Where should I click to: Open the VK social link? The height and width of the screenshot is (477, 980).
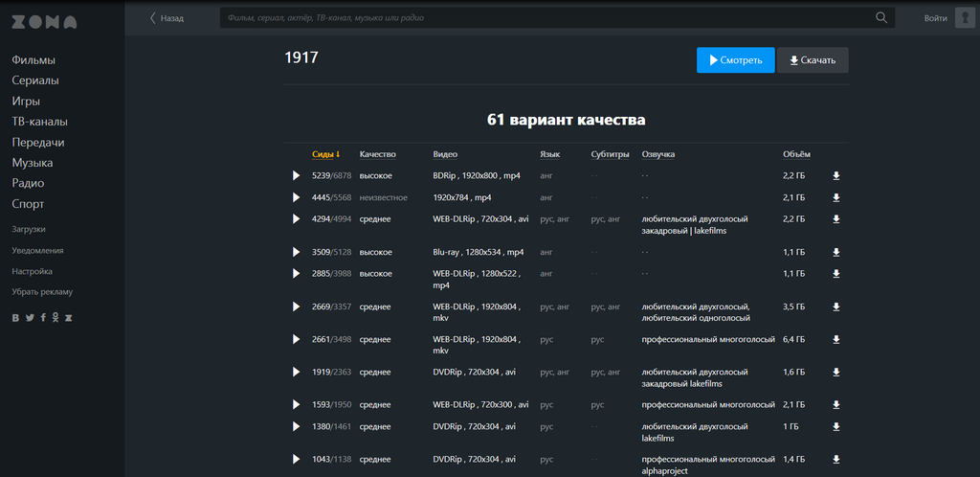(x=15, y=318)
